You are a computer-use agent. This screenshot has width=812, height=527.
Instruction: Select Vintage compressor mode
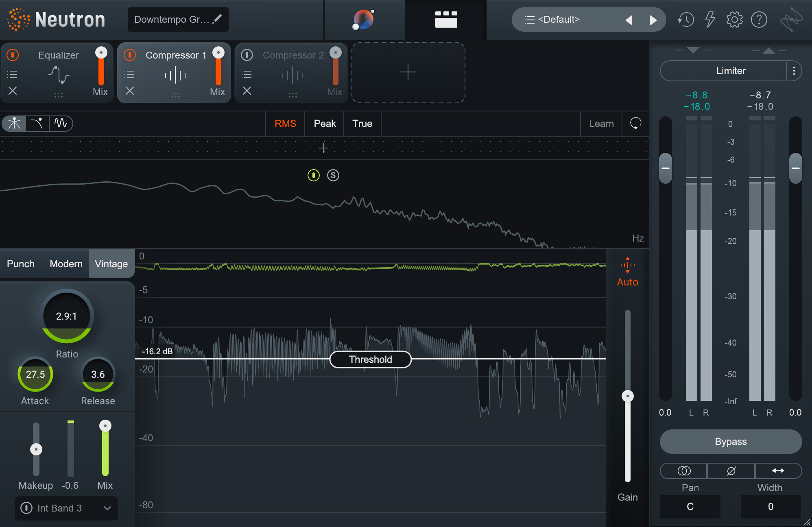[x=111, y=264]
